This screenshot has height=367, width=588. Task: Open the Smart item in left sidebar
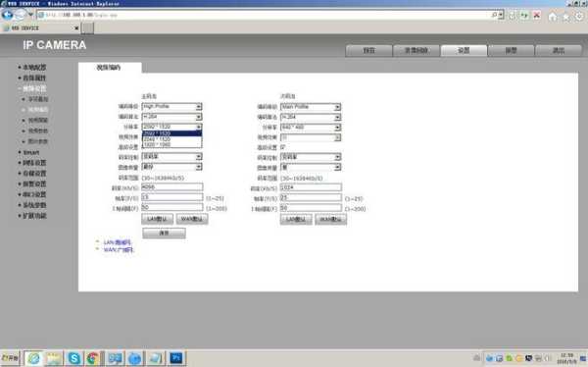click(x=31, y=152)
